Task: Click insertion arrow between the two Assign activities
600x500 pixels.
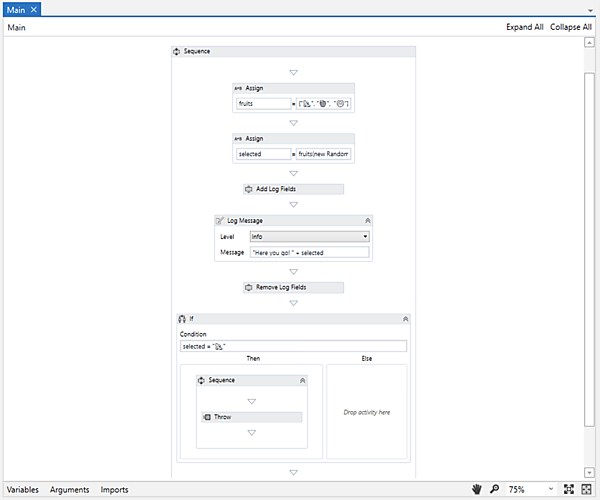Action: pyautogui.click(x=293, y=123)
